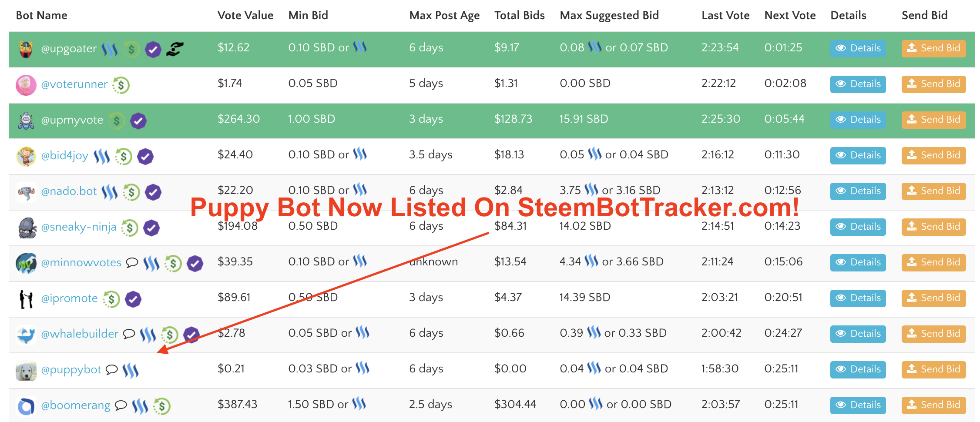Open the @ipromote profile link
Image resolution: width=980 pixels, height=422 pixels.
click(x=69, y=298)
